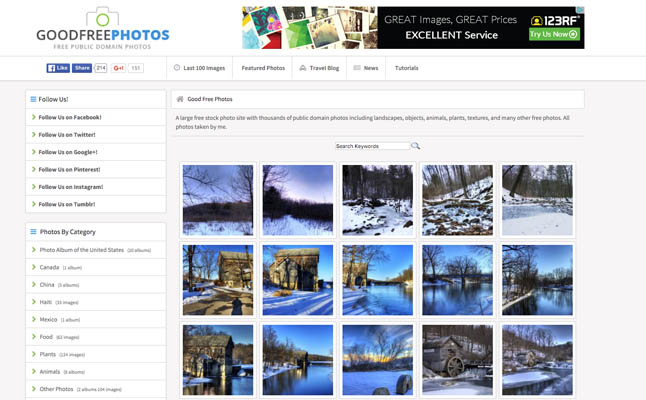Click chevron next to Food category
Image resolution: width=646 pixels, height=400 pixels.
coord(33,336)
